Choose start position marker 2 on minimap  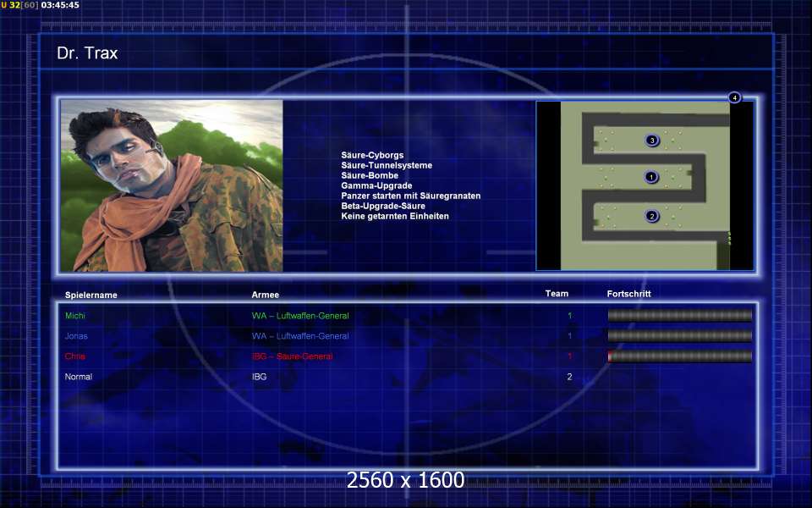[652, 216]
